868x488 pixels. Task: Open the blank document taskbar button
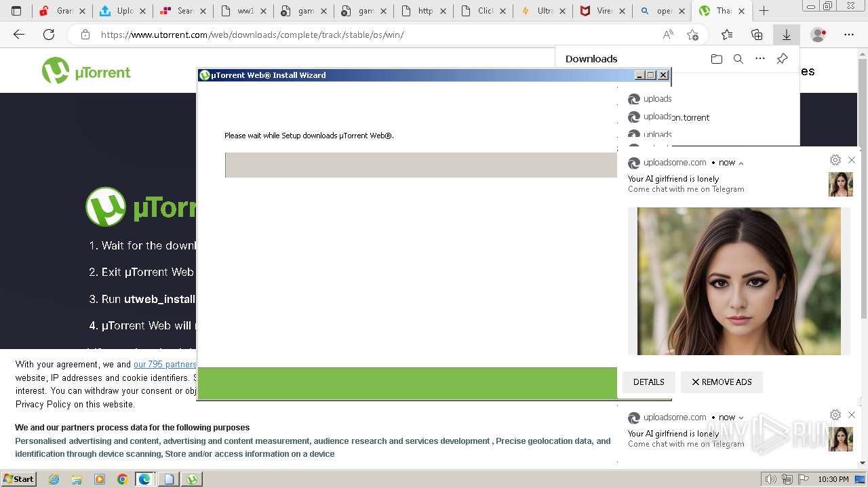point(169,479)
